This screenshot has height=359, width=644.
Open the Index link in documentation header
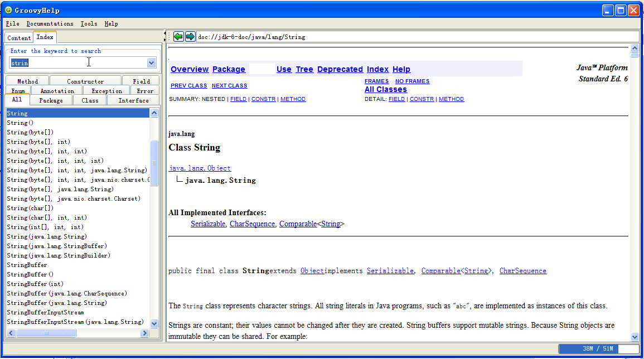(x=377, y=69)
